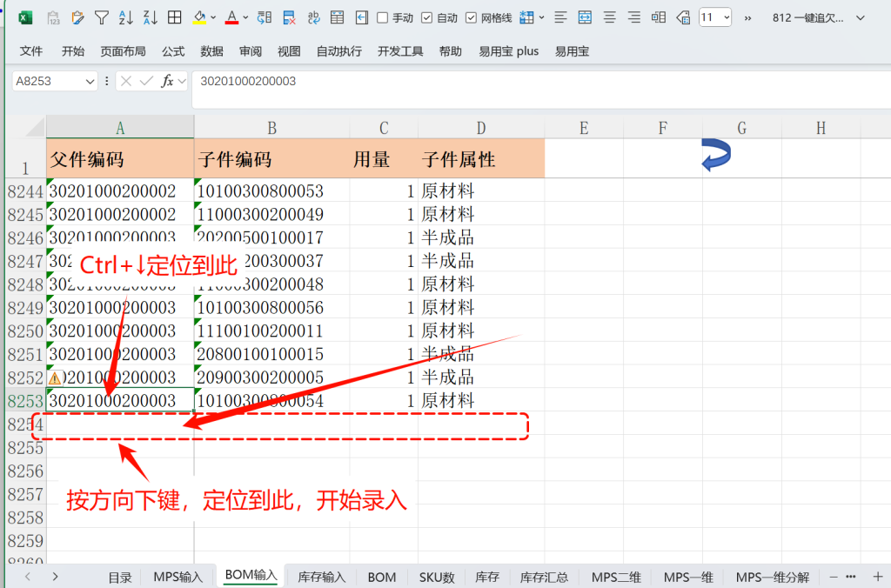Viewport: 891px width, 588px height.
Task: Switch to the MPS二维 sheet tab
Action: tap(616, 578)
